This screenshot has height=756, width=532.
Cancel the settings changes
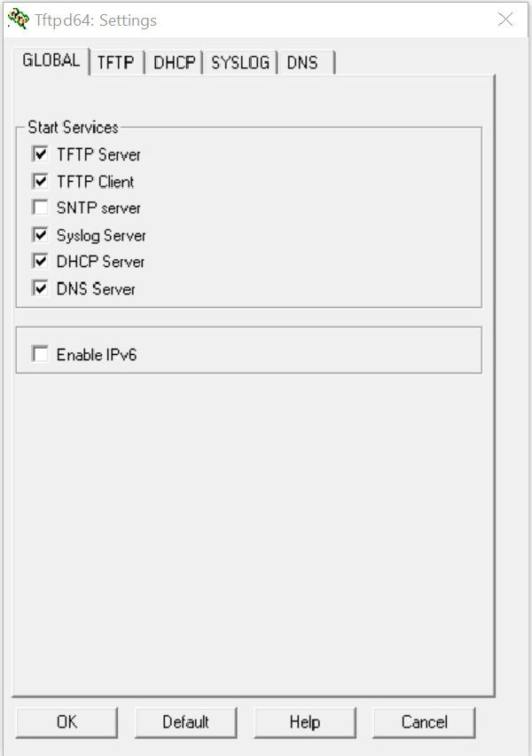pos(424,721)
